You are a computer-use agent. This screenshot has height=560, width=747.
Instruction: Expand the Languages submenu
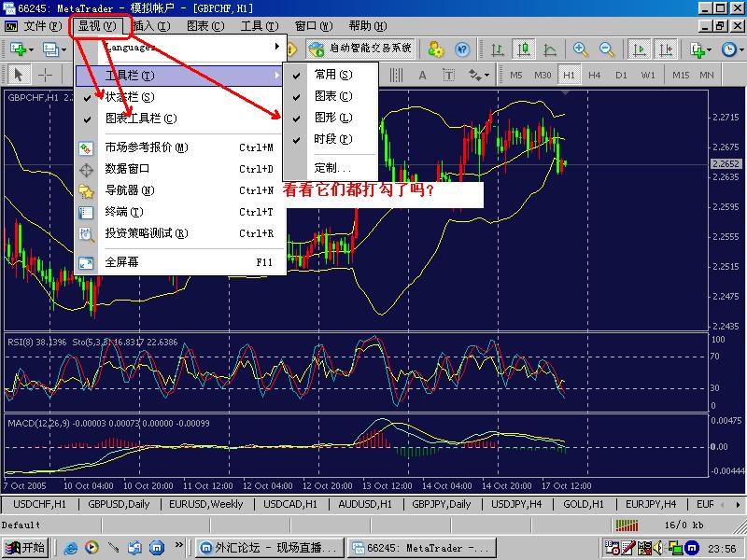(x=179, y=47)
